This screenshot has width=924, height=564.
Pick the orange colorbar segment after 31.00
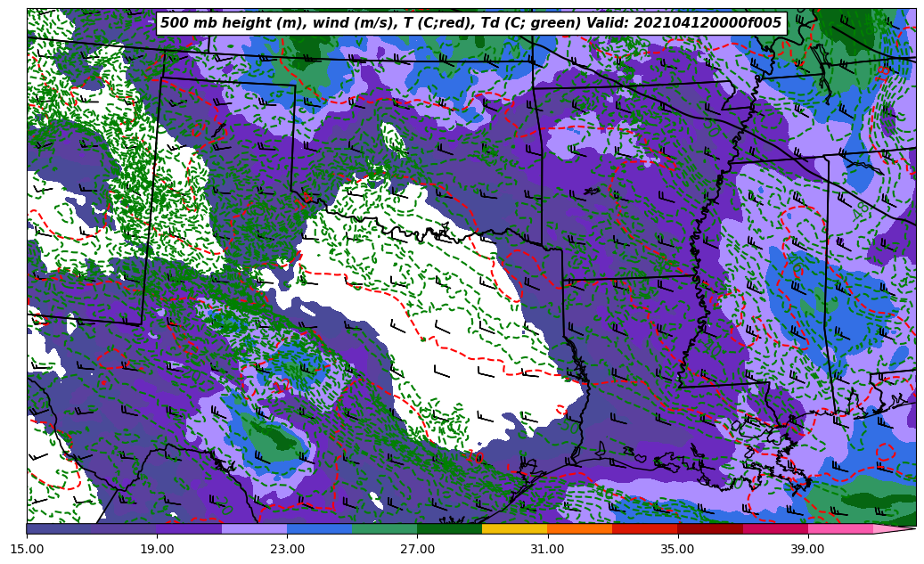(x=580, y=528)
